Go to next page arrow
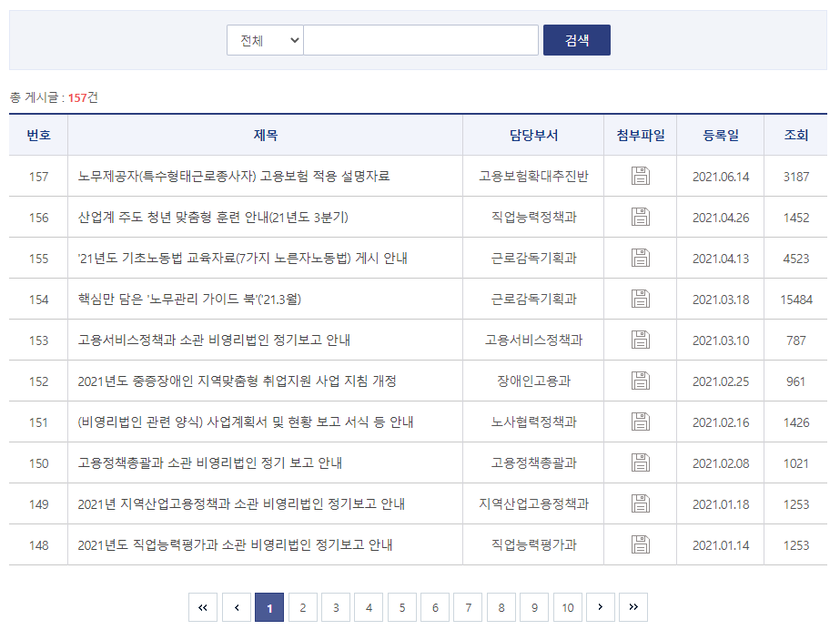The width and height of the screenshot is (840, 630). click(601, 607)
